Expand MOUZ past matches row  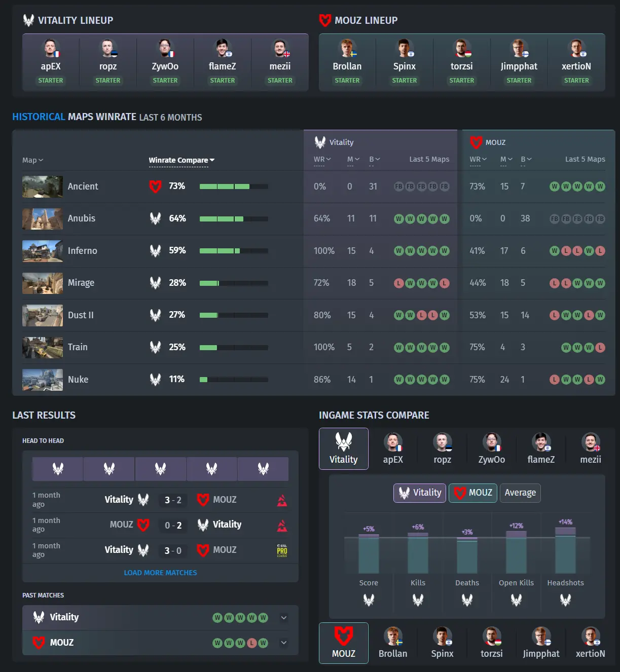(x=284, y=643)
